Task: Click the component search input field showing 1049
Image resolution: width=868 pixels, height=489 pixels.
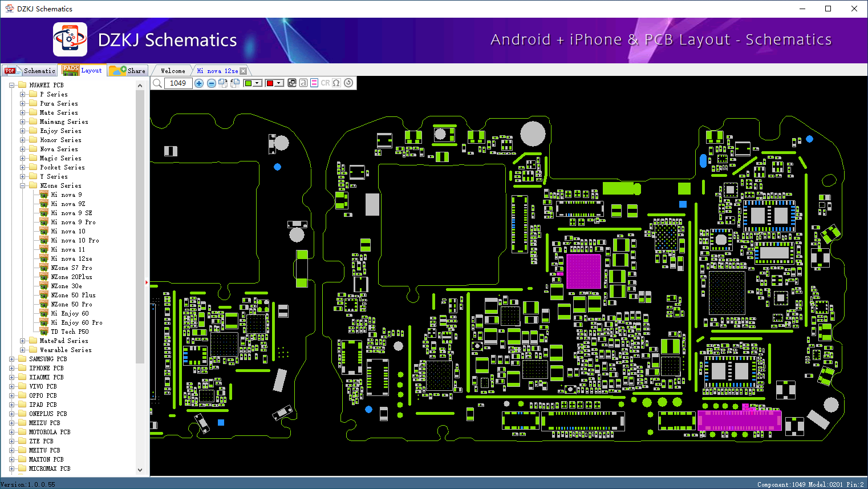Action: click(178, 83)
